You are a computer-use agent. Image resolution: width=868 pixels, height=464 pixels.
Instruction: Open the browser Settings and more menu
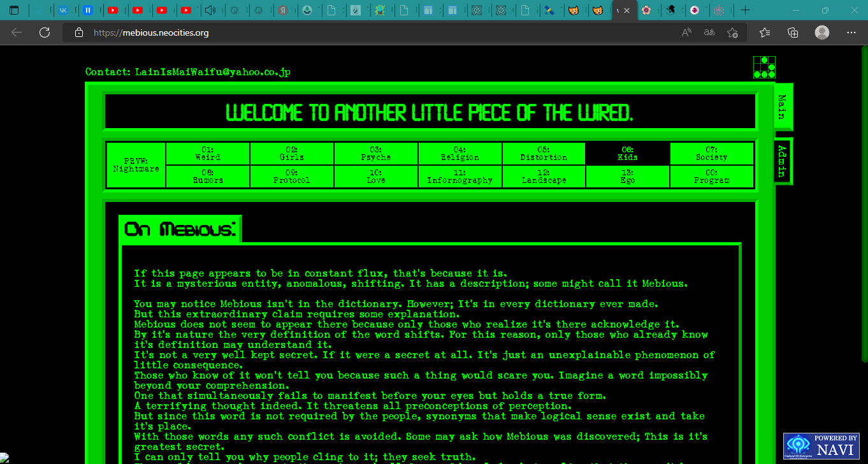(851, 33)
